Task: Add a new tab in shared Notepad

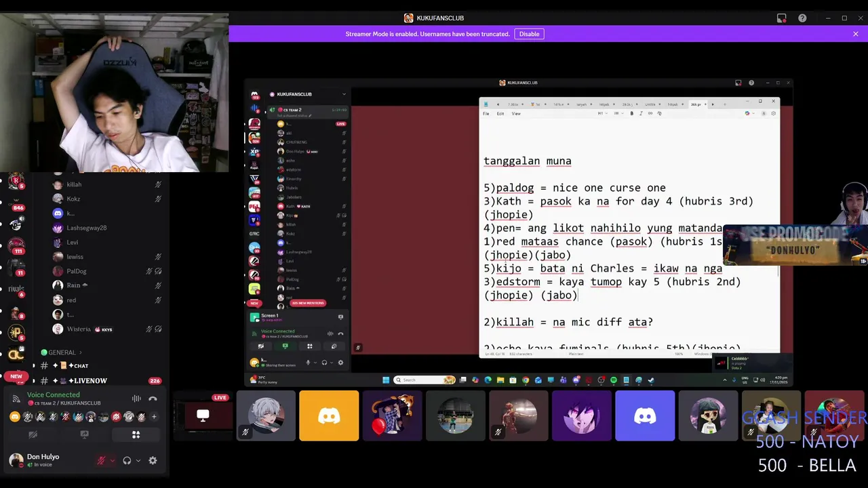Action: coord(725,104)
